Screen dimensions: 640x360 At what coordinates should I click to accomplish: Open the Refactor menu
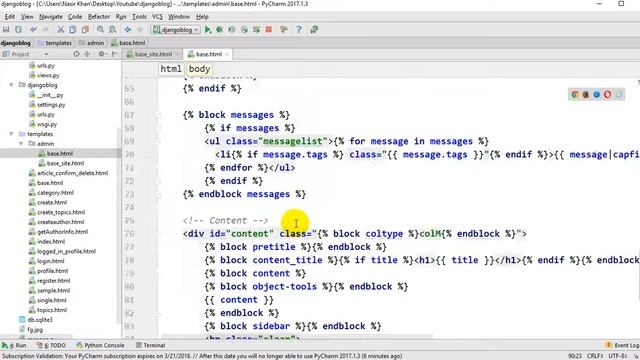[99, 17]
